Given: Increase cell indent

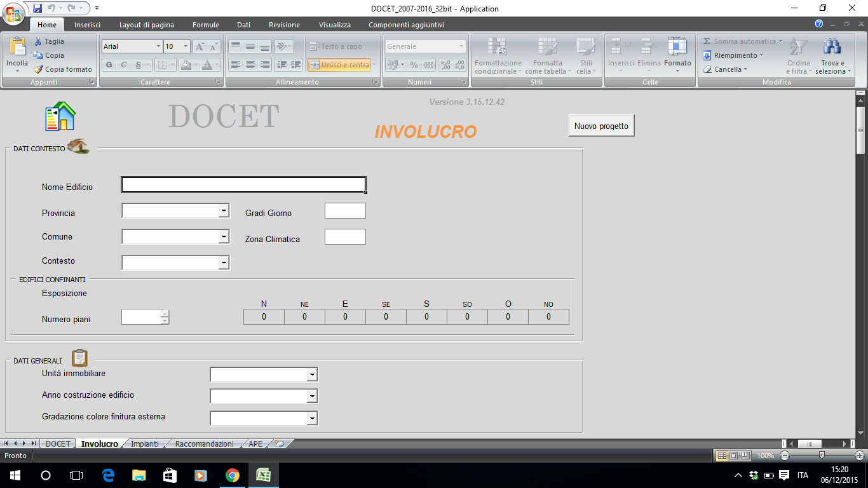Looking at the screenshot, I should 295,65.
